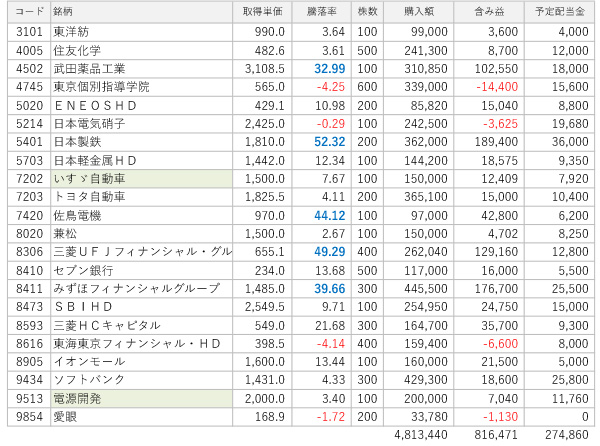Click the 騰落率 column header
This screenshot has height=446, width=600.
321,12
